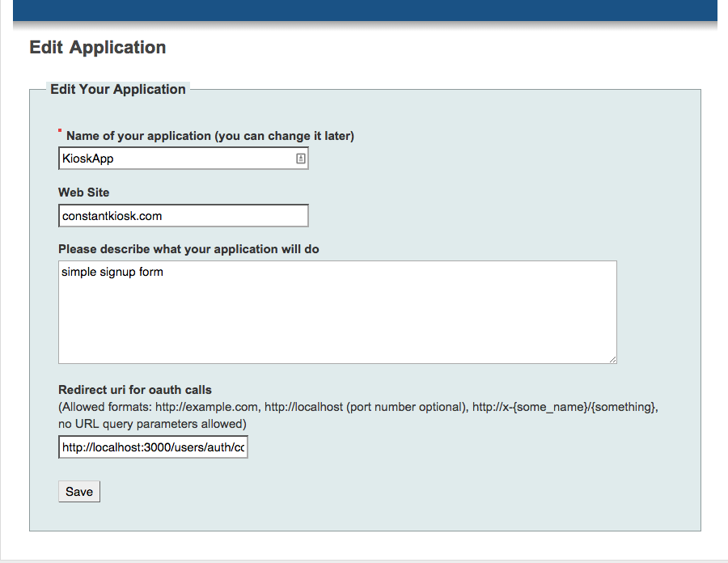Click the Redirect uri input field
Image resolution: width=728 pixels, height=563 pixels.
click(x=153, y=447)
